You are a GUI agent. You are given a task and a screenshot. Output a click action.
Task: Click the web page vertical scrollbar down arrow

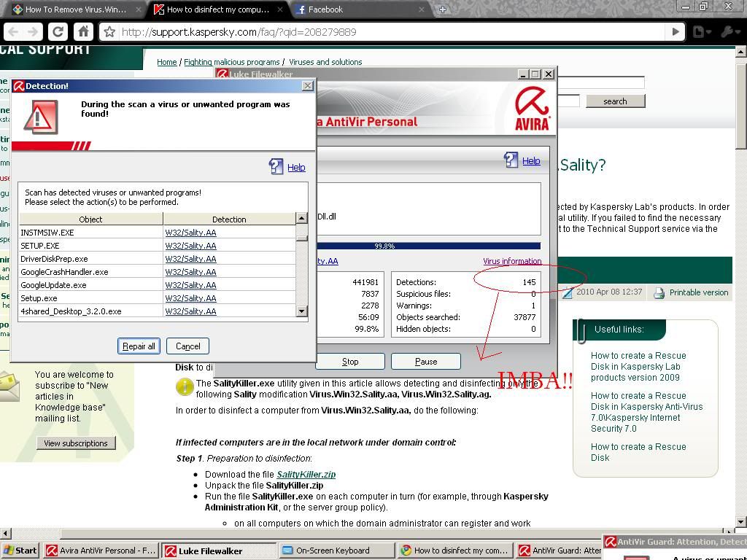[741, 521]
